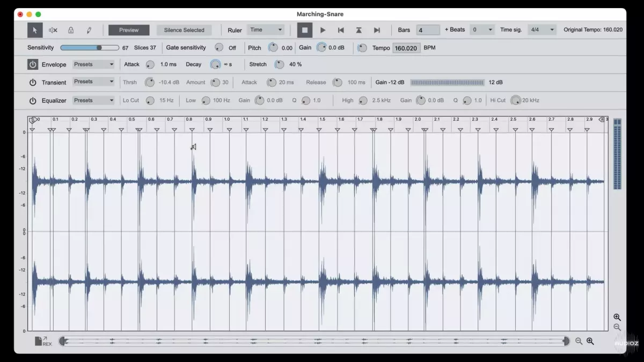Click the Hi Cut knob
The height and width of the screenshot is (362, 644).
coord(516,100)
